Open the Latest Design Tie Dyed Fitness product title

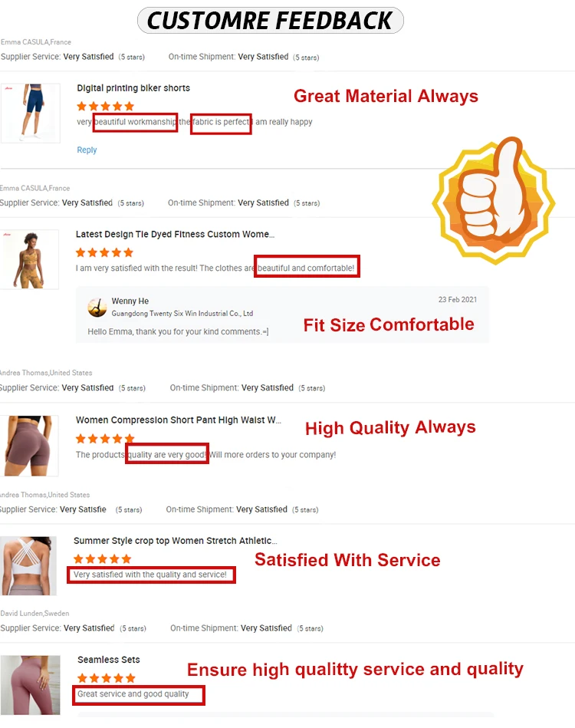tap(175, 235)
